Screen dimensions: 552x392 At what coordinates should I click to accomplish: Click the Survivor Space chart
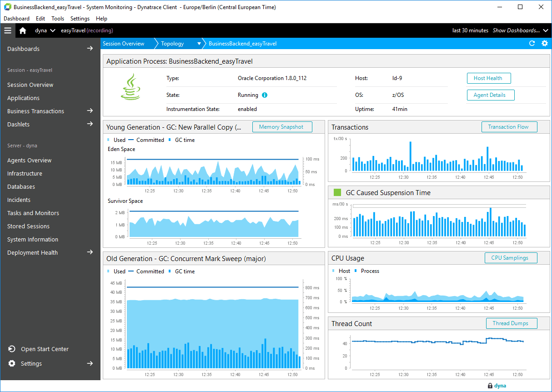(214, 224)
